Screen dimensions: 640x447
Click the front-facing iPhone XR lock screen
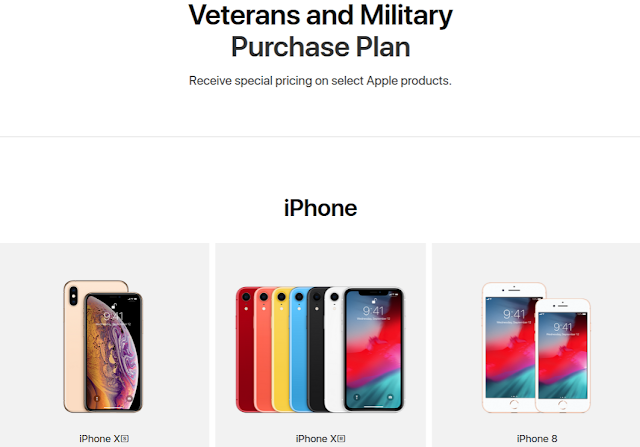pos(374,349)
